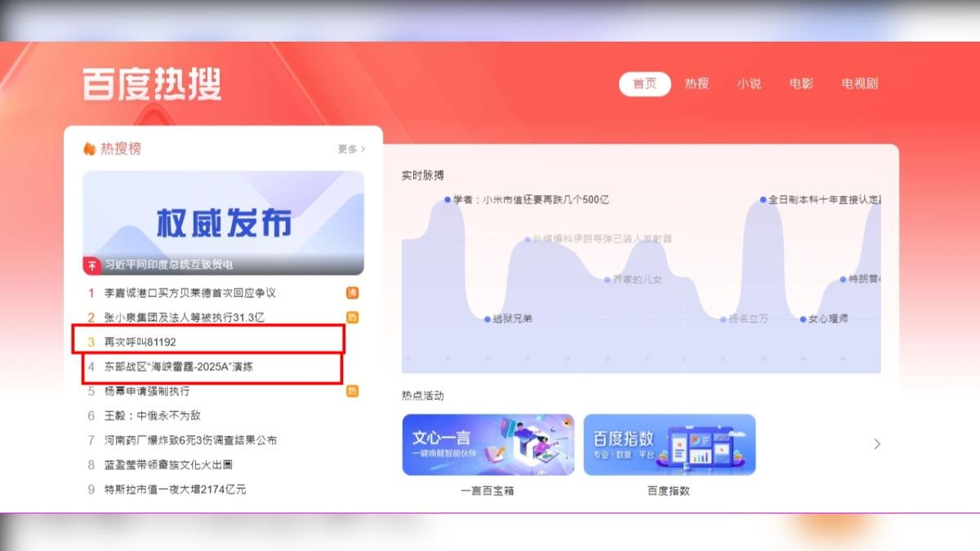The image size is (980, 551).
Task: Click the 沸 badge on the 李嘉诚港口 row
Action: point(353,293)
